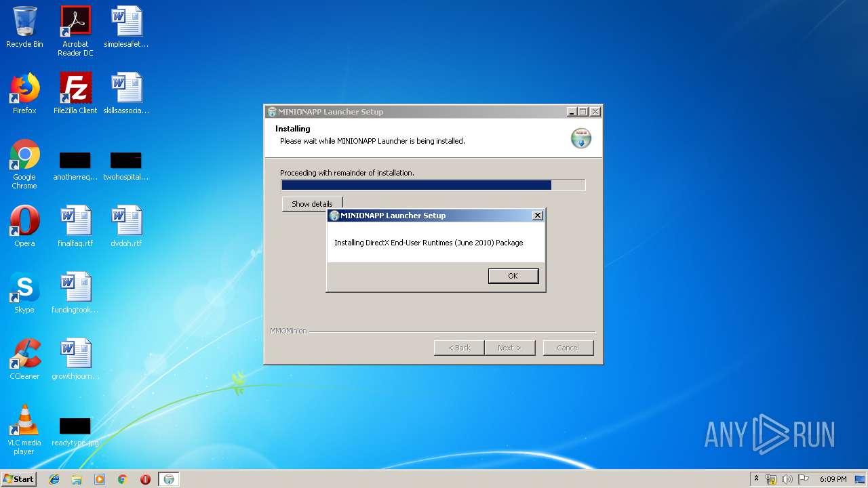Open the Opera taskbar icon
Image resolution: width=868 pixels, height=488 pixels.
click(x=145, y=479)
